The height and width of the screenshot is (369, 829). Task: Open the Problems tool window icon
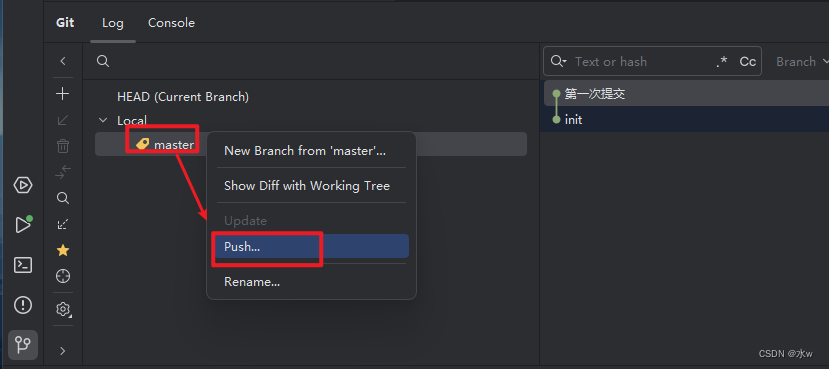coord(23,305)
